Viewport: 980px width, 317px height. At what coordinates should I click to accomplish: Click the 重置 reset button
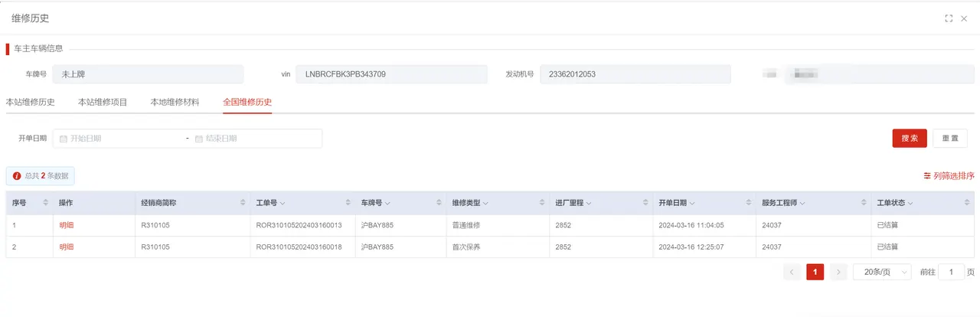pos(950,139)
